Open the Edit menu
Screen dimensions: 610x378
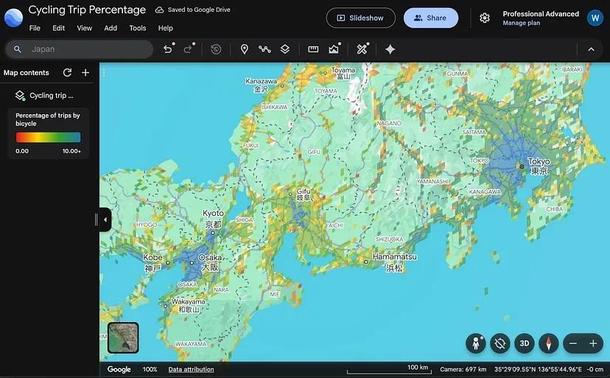(59, 28)
